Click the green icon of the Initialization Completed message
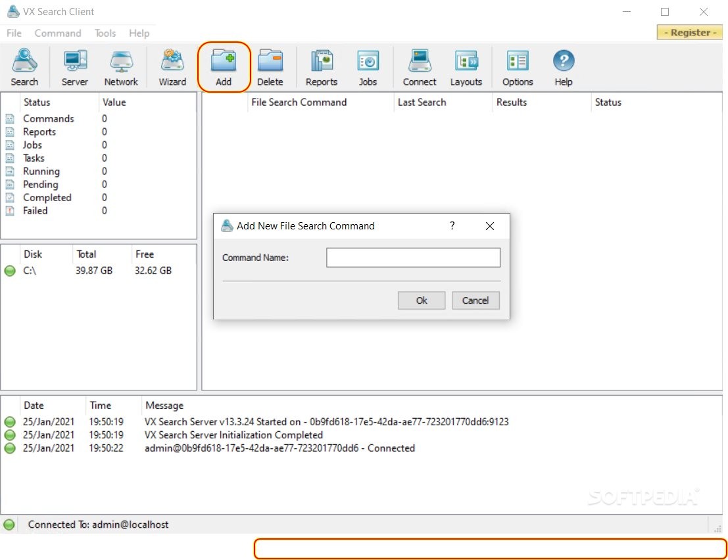Image resolution: width=728 pixels, height=560 pixels. [x=10, y=435]
